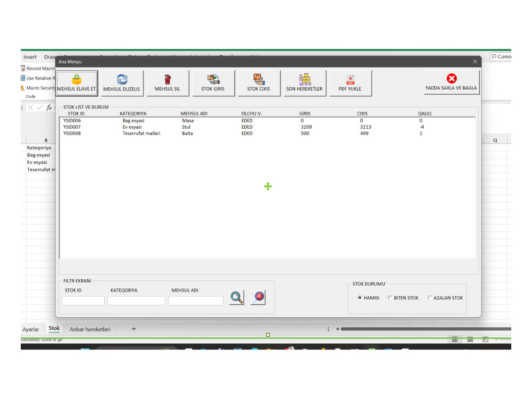Clear filter with the red-x magnifier icon
Image resolution: width=532 pixels, height=399 pixels.
click(258, 297)
